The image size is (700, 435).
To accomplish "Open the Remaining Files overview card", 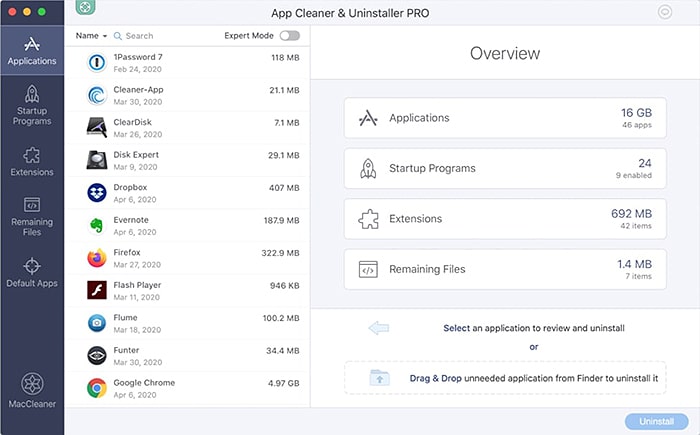I will [x=505, y=269].
